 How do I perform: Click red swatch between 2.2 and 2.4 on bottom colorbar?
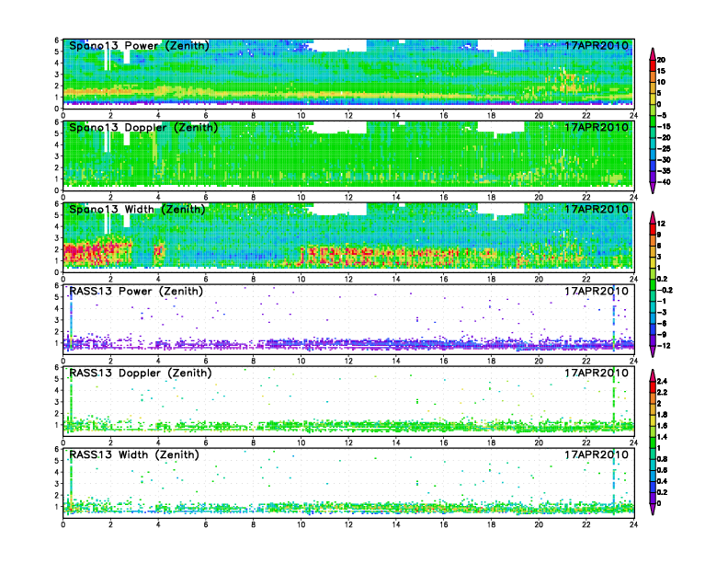(653, 387)
